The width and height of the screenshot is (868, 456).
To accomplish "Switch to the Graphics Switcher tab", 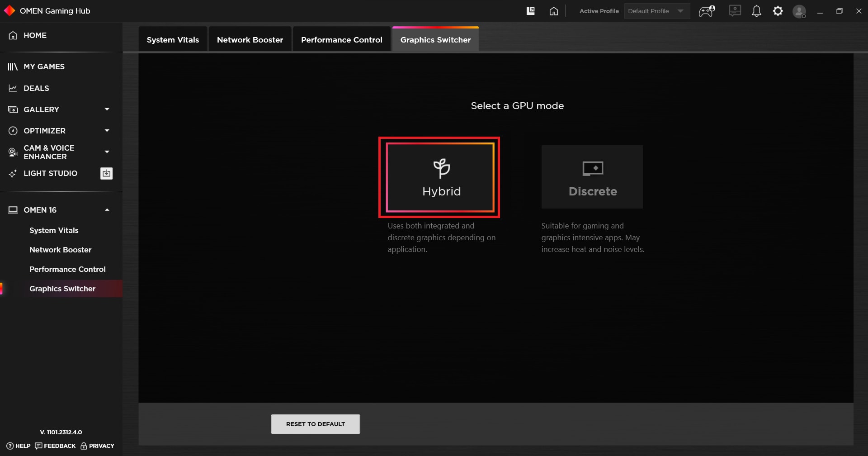I will (x=436, y=39).
